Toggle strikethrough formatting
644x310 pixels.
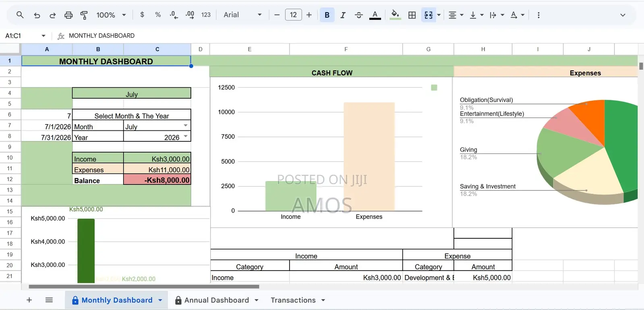click(358, 15)
